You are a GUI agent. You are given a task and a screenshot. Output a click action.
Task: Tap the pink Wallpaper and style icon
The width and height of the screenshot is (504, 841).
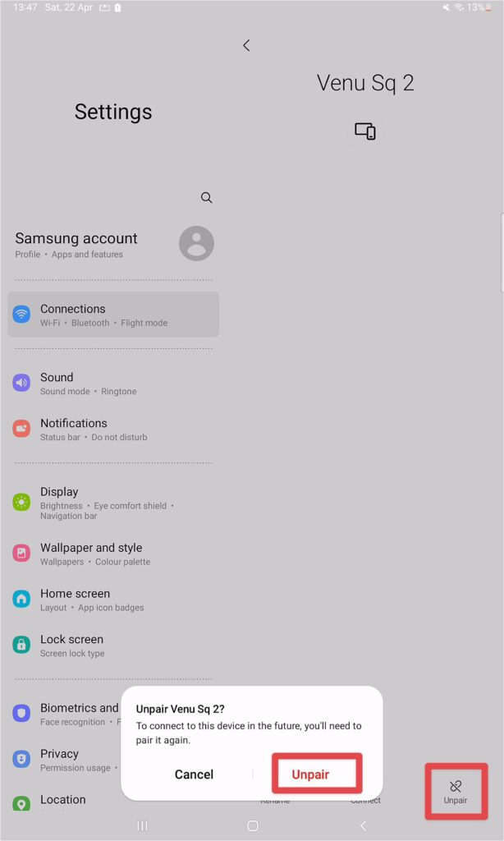tap(21, 553)
